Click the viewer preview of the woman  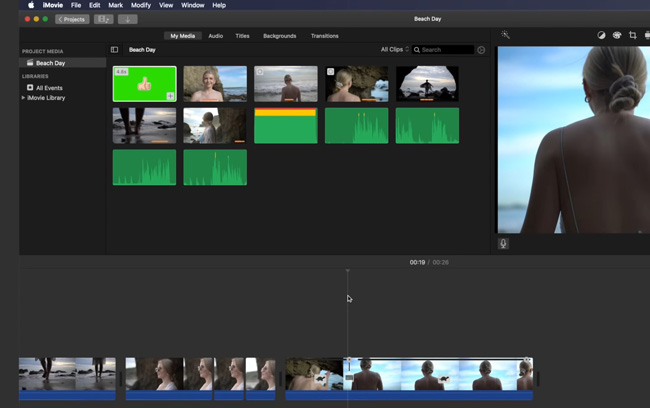(x=574, y=140)
